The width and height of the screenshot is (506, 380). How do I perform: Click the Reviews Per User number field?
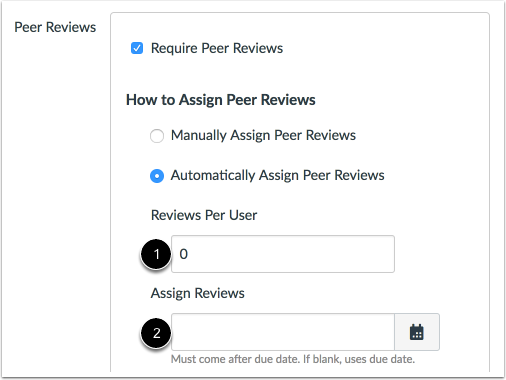click(x=283, y=254)
